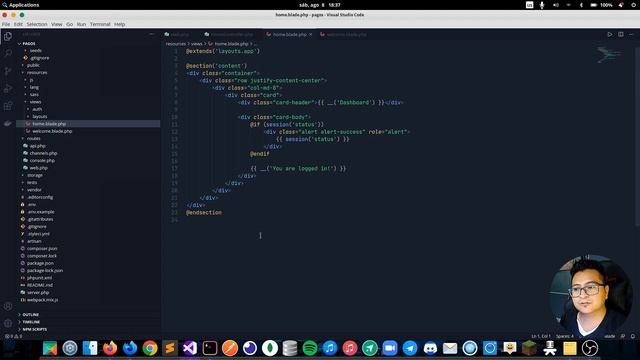Open the Search view in activity bar
The width and height of the screenshot is (640, 360).
point(8,53)
